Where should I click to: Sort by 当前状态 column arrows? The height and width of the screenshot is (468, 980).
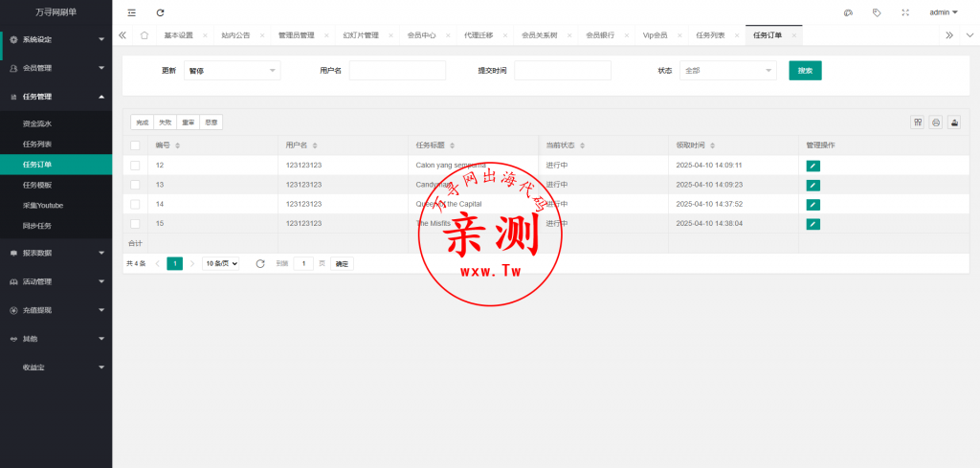pos(582,145)
